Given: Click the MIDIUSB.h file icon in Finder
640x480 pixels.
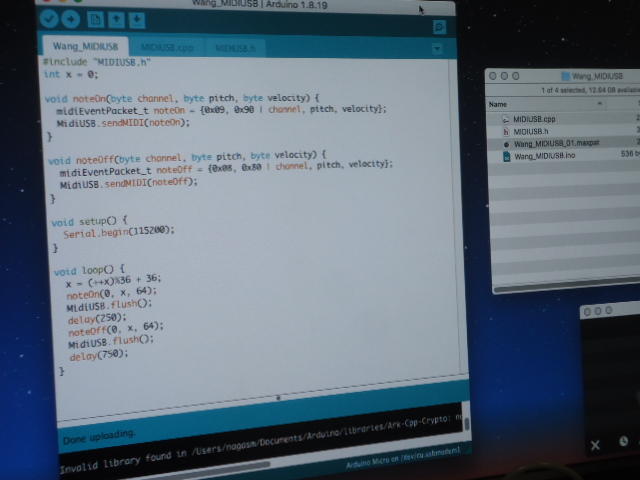Looking at the screenshot, I should 506,131.
